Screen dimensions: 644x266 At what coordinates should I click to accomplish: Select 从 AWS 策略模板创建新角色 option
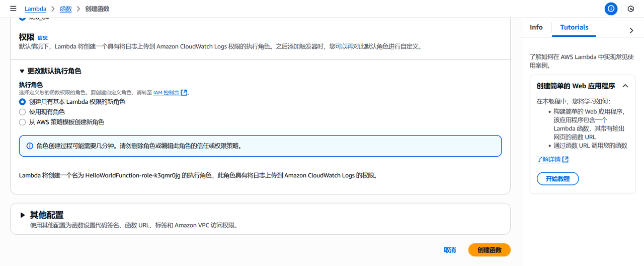coord(22,122)
